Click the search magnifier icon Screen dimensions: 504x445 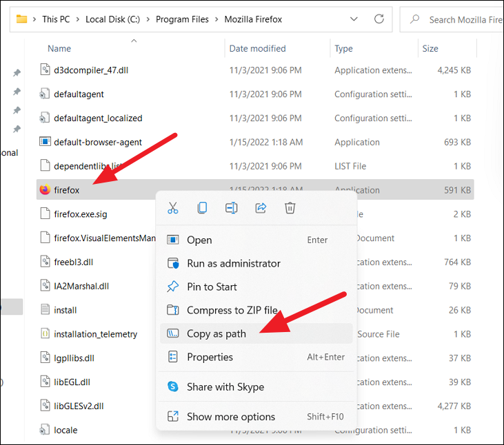click(x=414, y=19)
